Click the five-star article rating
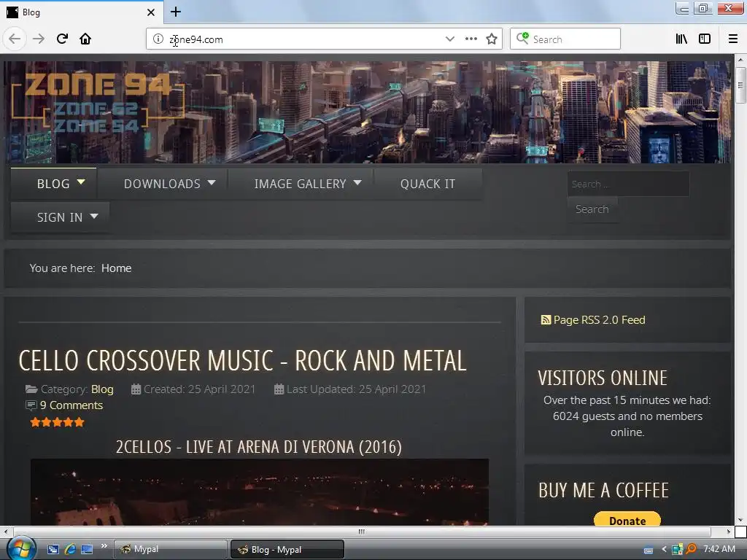The image size is (747, 560). [57, 422]
